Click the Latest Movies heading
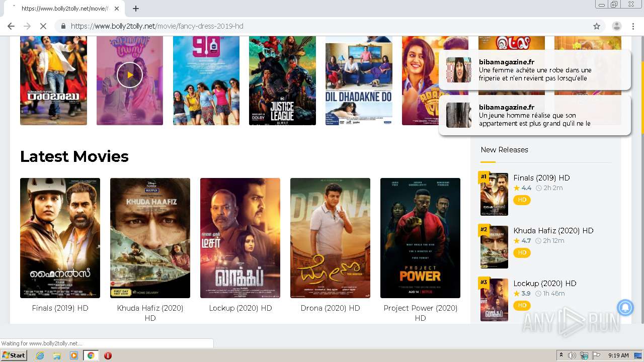 [74, 156]
